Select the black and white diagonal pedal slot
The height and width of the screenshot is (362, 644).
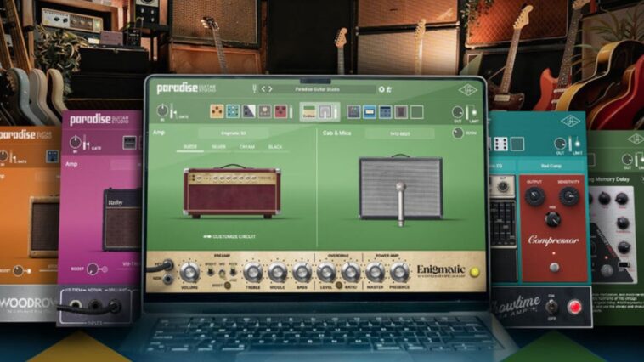[x=248, y=111]
